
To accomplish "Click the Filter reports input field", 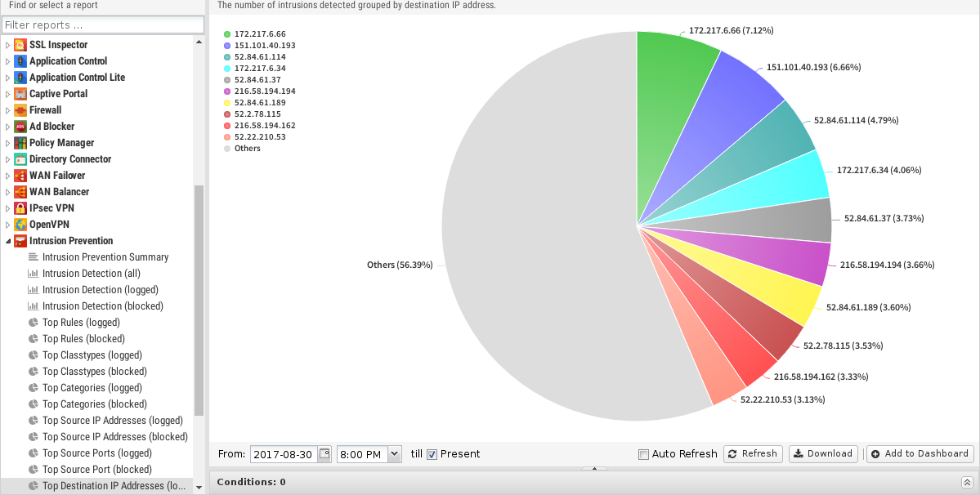I will pyautogui.click(x=103, y=25).
